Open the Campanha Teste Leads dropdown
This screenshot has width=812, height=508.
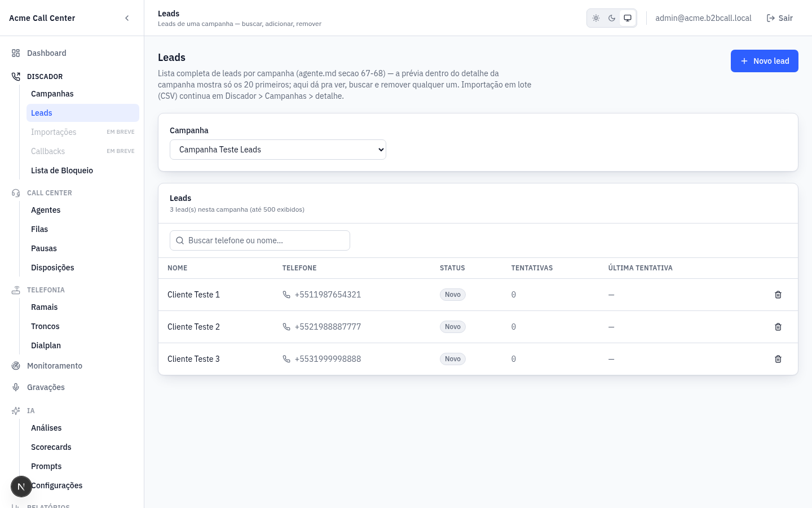point(278,150)
